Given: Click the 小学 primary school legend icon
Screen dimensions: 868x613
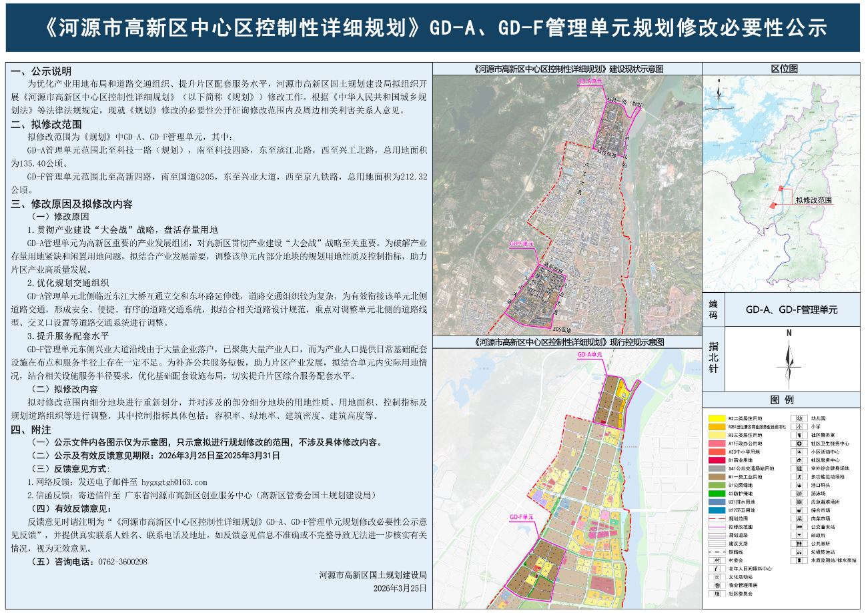Looking at the screenshot, I should tap(798, 426).
